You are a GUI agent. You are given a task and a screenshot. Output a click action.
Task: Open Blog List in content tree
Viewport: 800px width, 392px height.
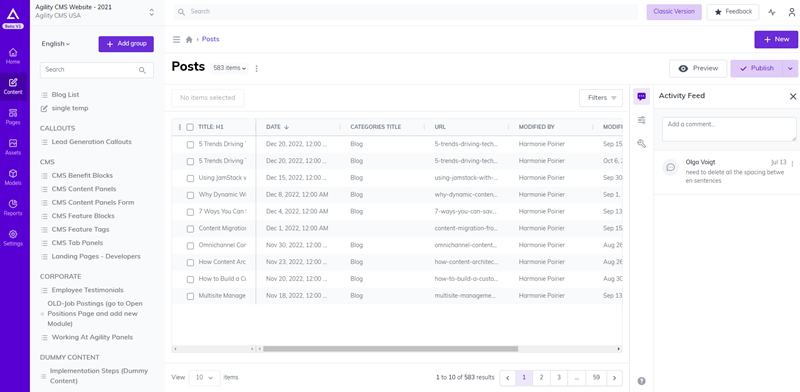65,95
